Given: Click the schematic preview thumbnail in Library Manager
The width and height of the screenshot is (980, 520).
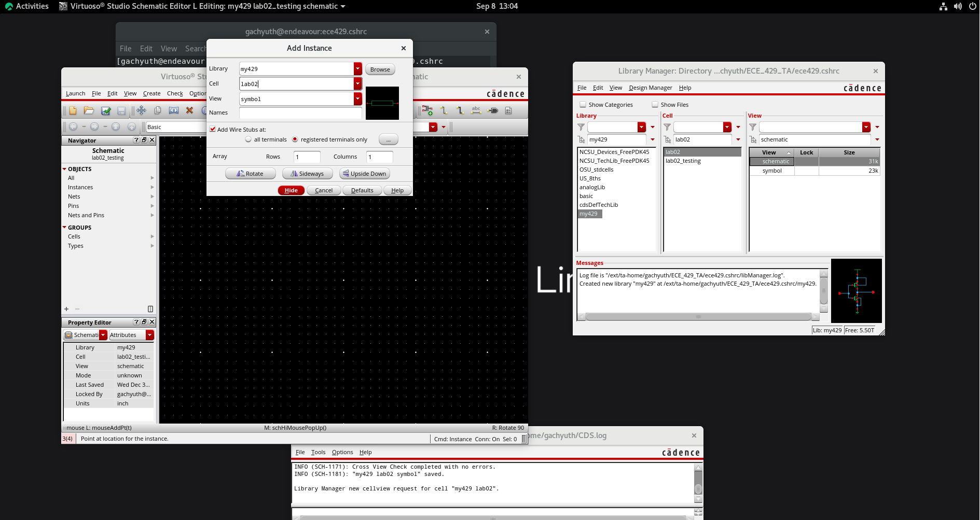Looking at the screenshot, I should [857, 291].
